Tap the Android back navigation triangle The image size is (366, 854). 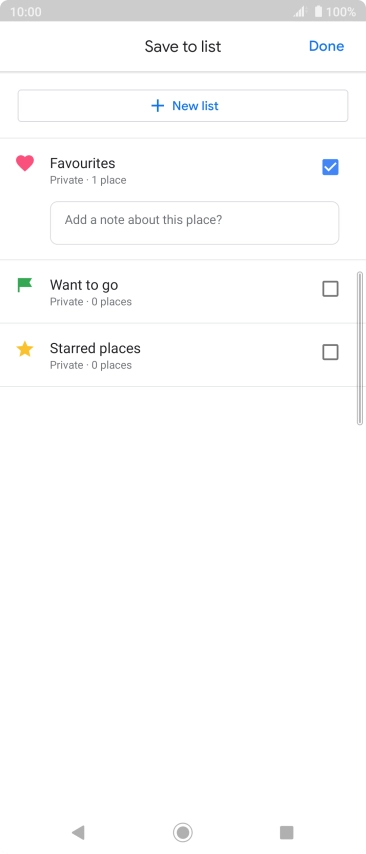coord(78,832)
